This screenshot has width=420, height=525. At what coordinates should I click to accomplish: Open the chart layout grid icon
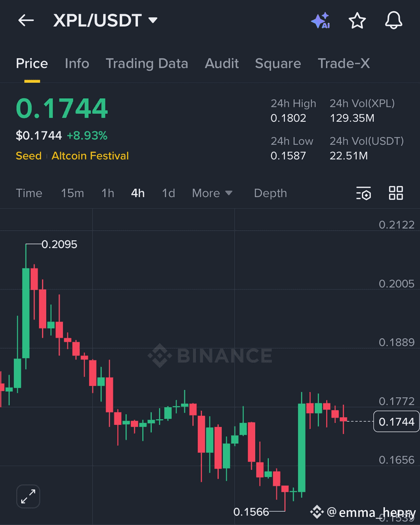tap(396, 193)
